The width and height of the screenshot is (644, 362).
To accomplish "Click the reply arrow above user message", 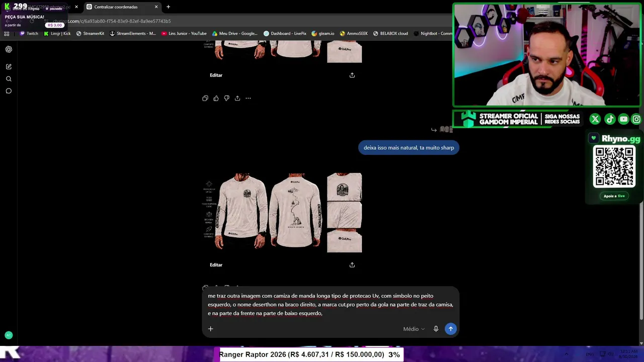I will tap(434, 130).
